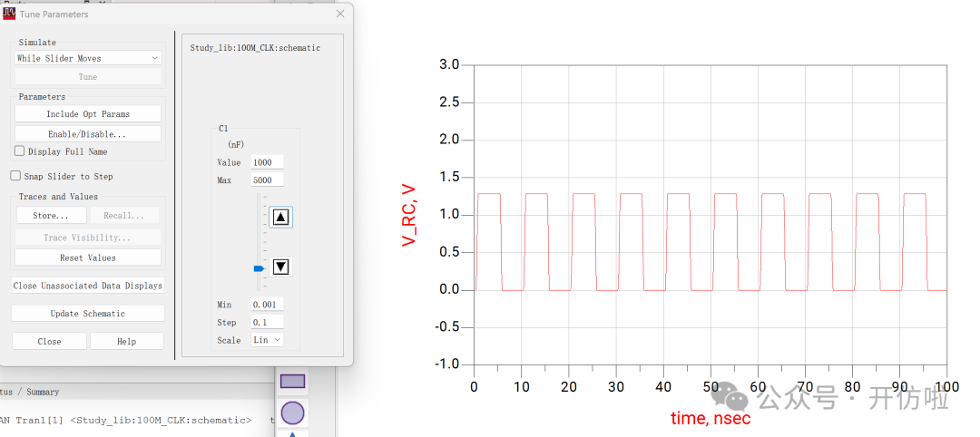Click Close Unassociated Data Displays
980x437 pixels.
pyautogui.click(x=88, y=286)
